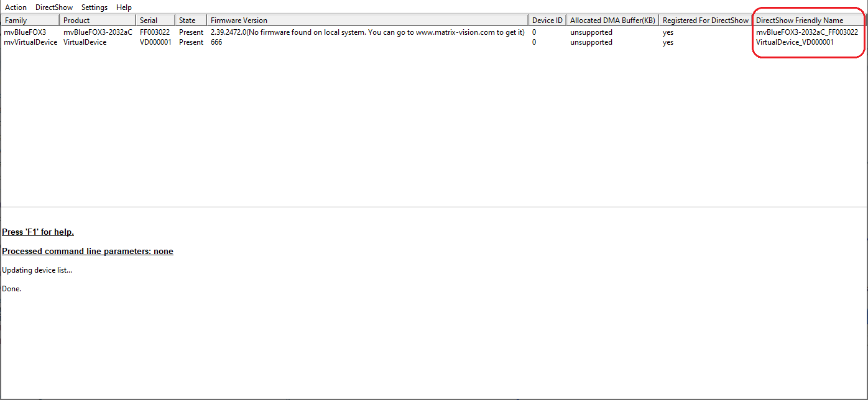Open the Settings menu

point(95,7)
